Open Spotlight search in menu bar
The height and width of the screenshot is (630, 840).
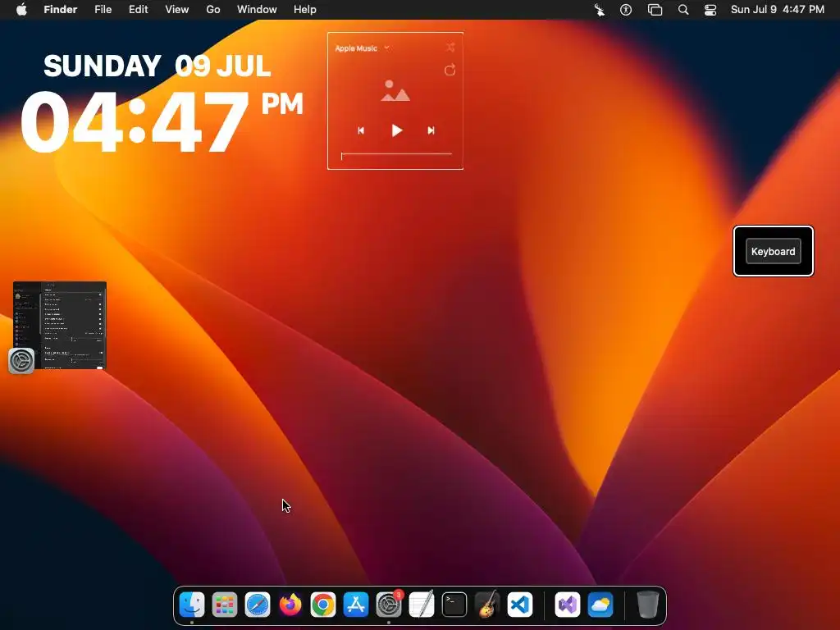(683, 10)
